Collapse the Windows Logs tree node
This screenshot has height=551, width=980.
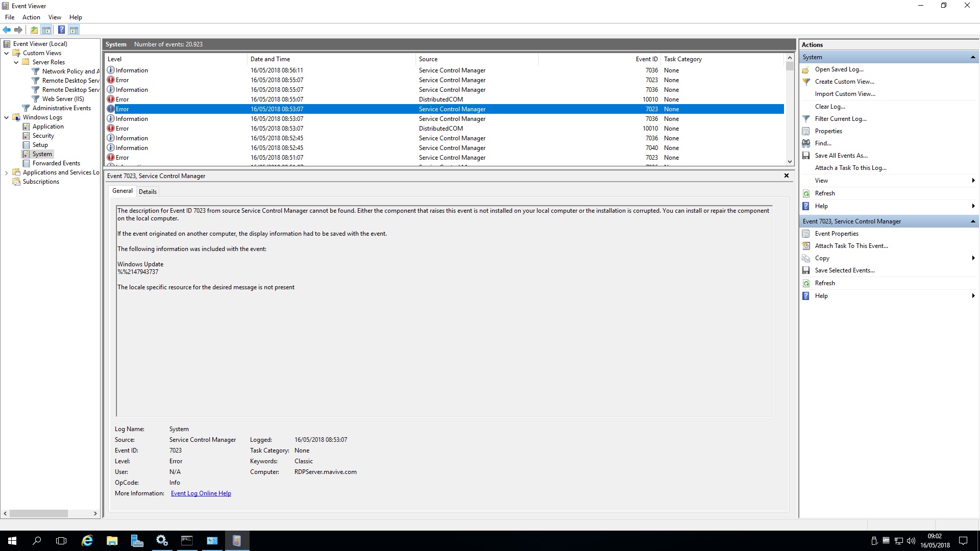pos(7,117)
